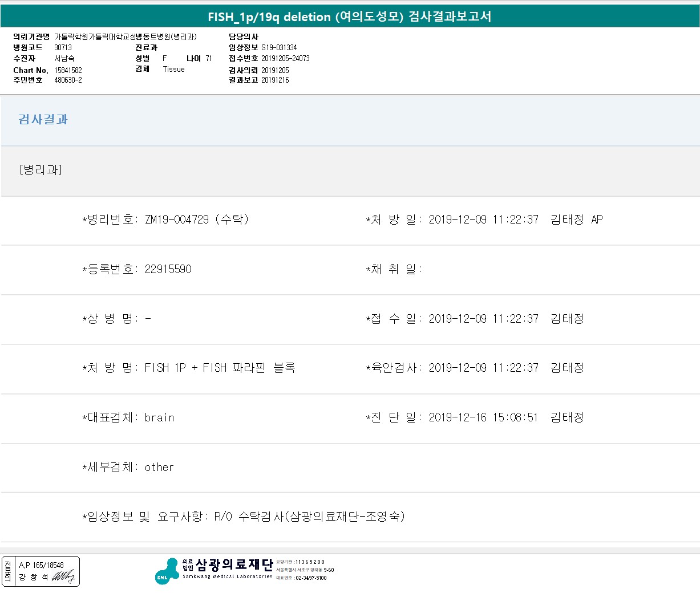Select the patient name 서남숙
This screenshot has width=700, height=593.
click(x=64, y=59)
